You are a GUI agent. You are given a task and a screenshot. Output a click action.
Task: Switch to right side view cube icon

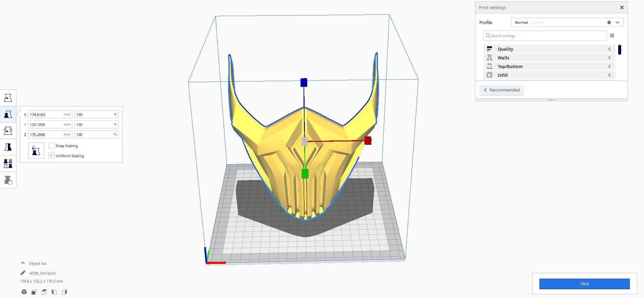click(x=64, y=292)
